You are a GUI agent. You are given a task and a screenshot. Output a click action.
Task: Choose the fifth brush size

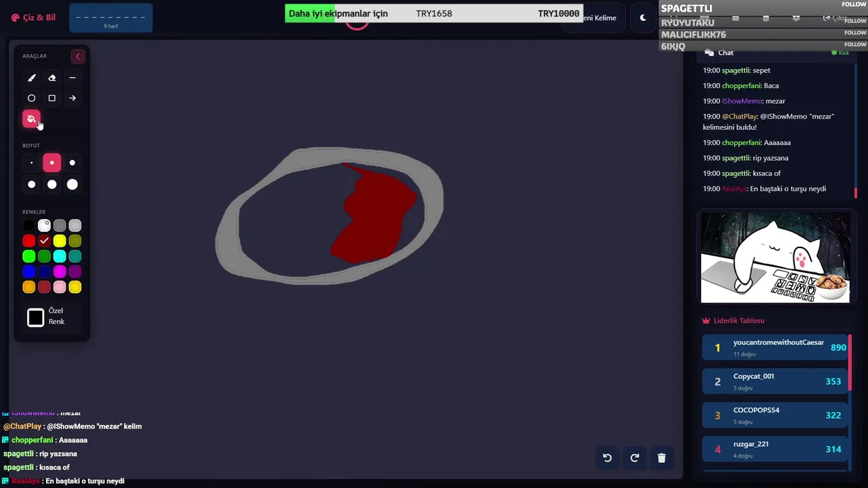52,184
